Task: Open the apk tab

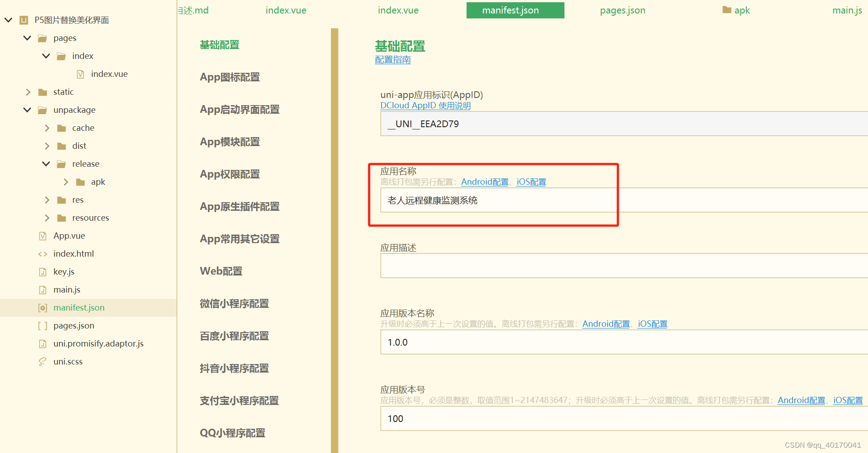Action: [x=736, y=10]
